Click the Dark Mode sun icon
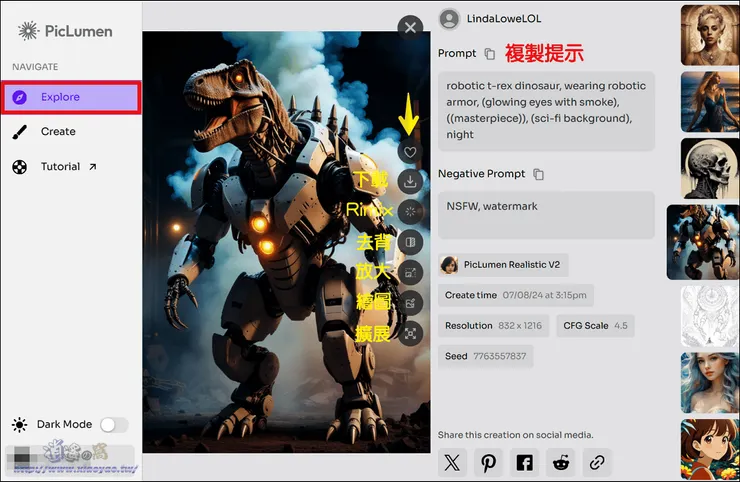The height and width of the screenshot is (482, 740). coord(19,424)
